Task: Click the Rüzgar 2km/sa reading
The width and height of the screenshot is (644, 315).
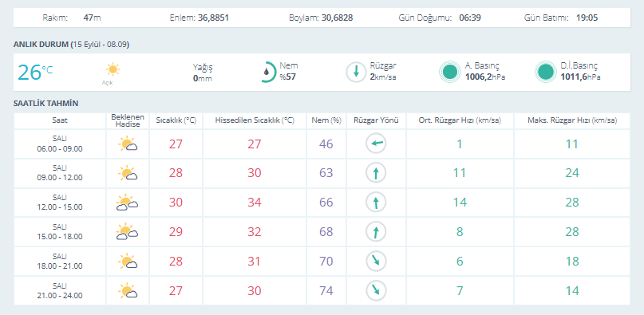Action: [x=383, y=70]
